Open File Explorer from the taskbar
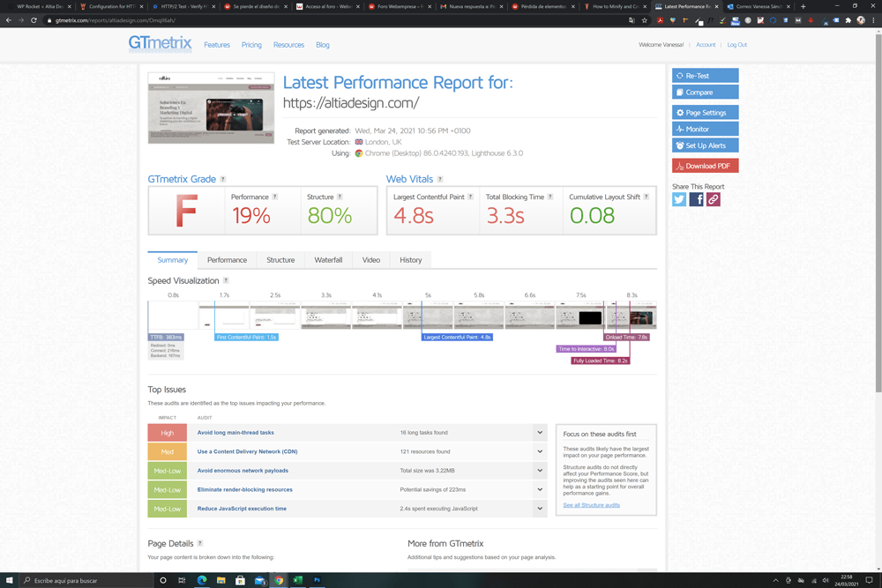Viewport: 882px width, 588px height. point(221,580)
